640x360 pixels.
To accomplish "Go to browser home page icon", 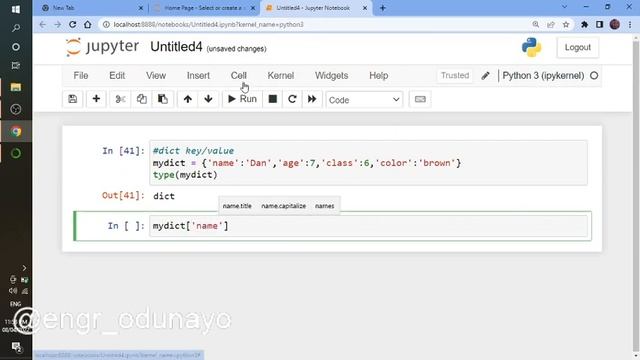I will click(x=88, y=24).
